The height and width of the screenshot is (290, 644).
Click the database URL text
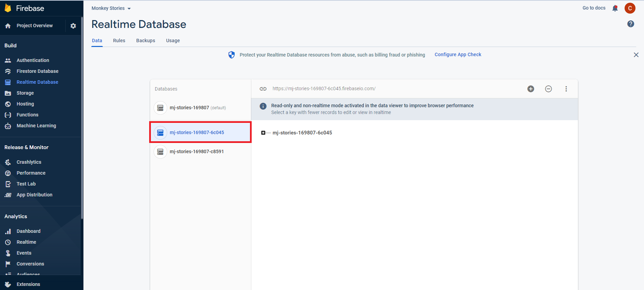point(324,88)
